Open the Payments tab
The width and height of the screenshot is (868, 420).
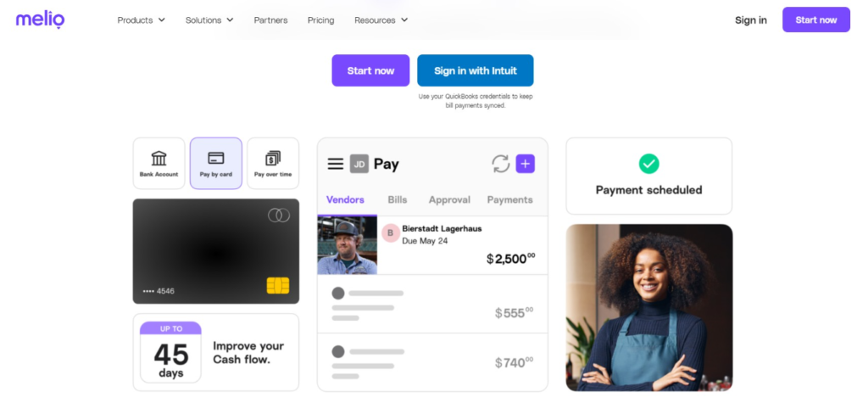point(509,199)
